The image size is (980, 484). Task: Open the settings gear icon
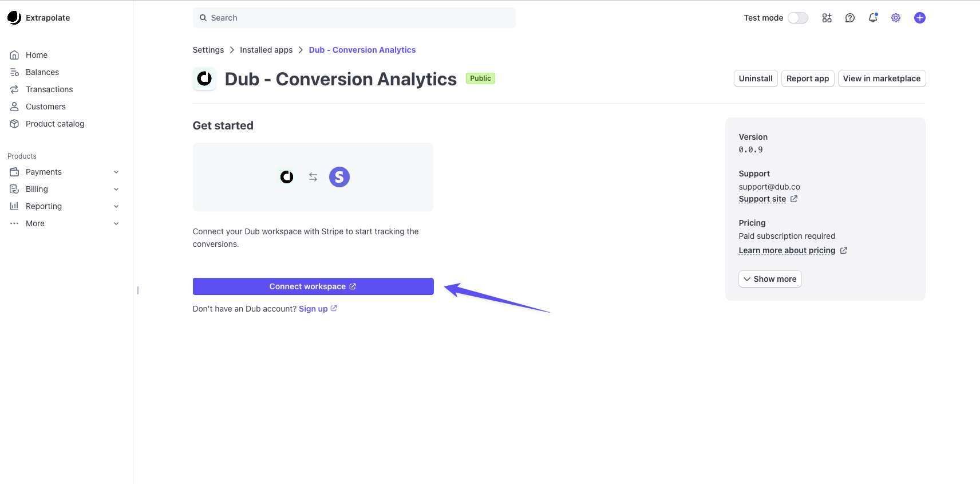896,18
